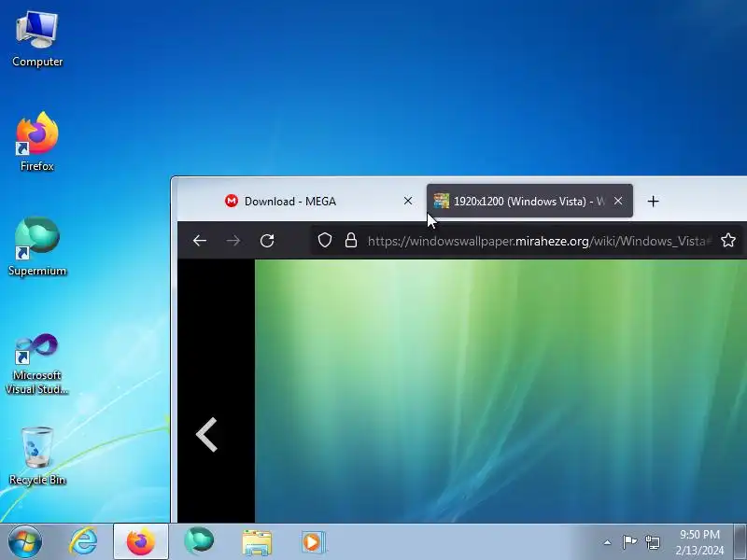Launch Supermium from the taskbar
The image size is (747, 560).
coord(199,542)
